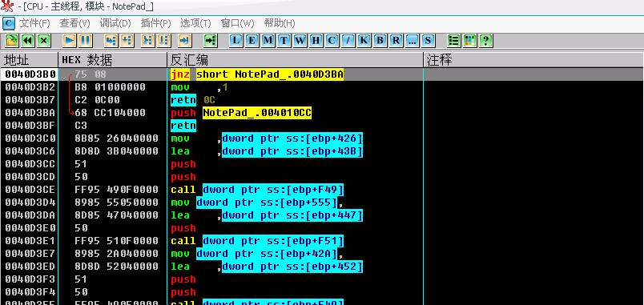Select jnz short NotePad_.0040D3BA instruction
The height and width of the screenshot is (305, 644).
257,74
